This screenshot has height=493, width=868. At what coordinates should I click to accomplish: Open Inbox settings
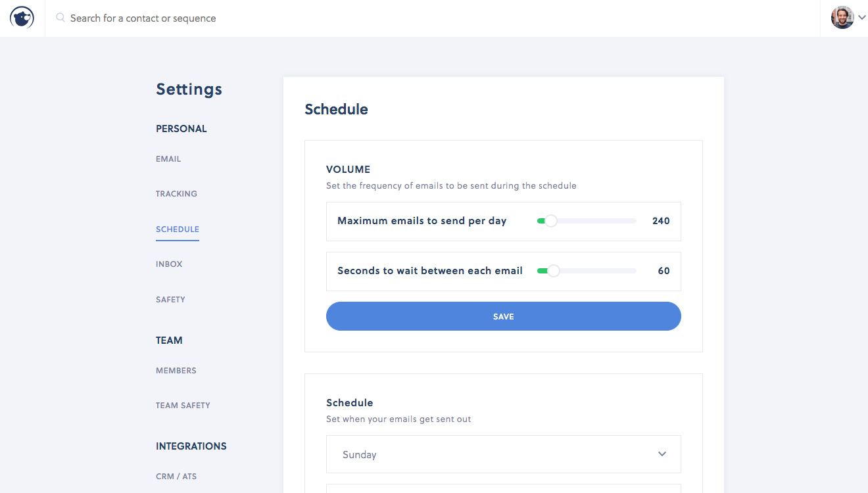pyautogui.click(x=169, y=264)
